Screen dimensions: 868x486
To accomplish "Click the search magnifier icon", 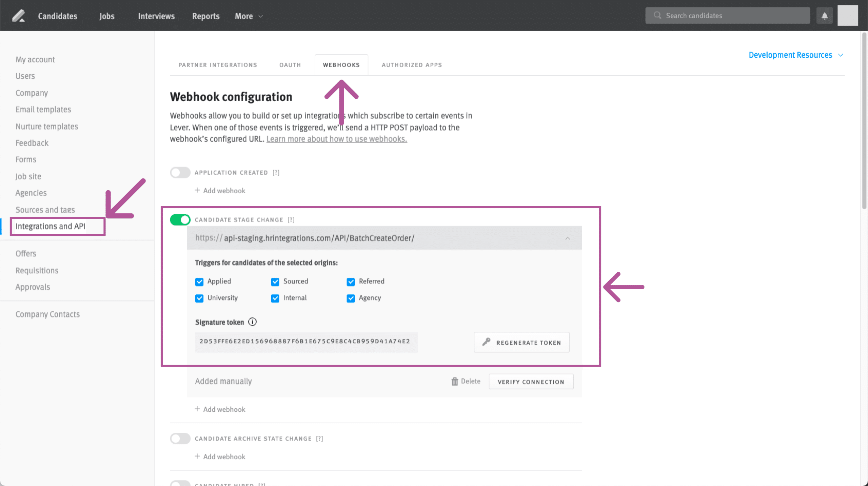I will point(657,16).
